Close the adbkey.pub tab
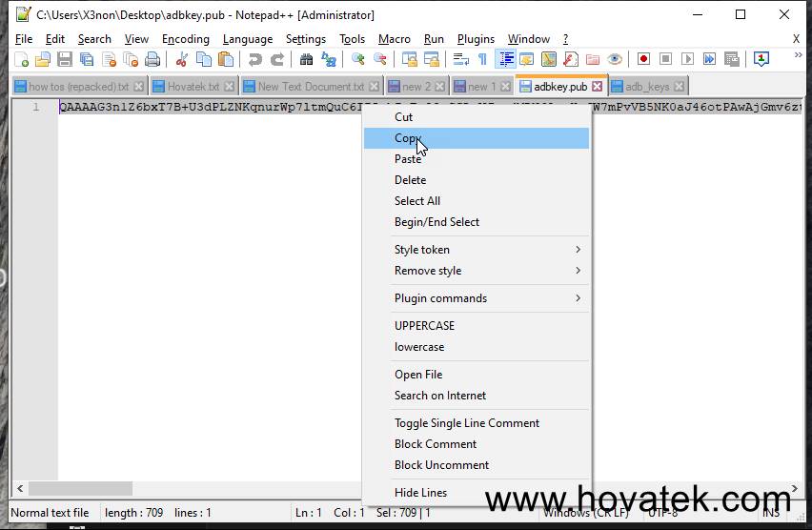This screenshot has height=530, width=812. click(598, 87)
